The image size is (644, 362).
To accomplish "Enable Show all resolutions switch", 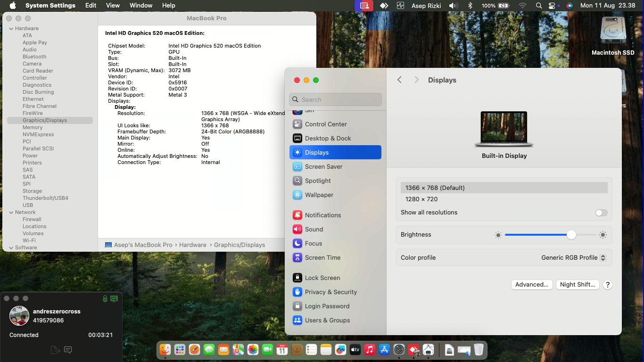I will coord(601,213).
